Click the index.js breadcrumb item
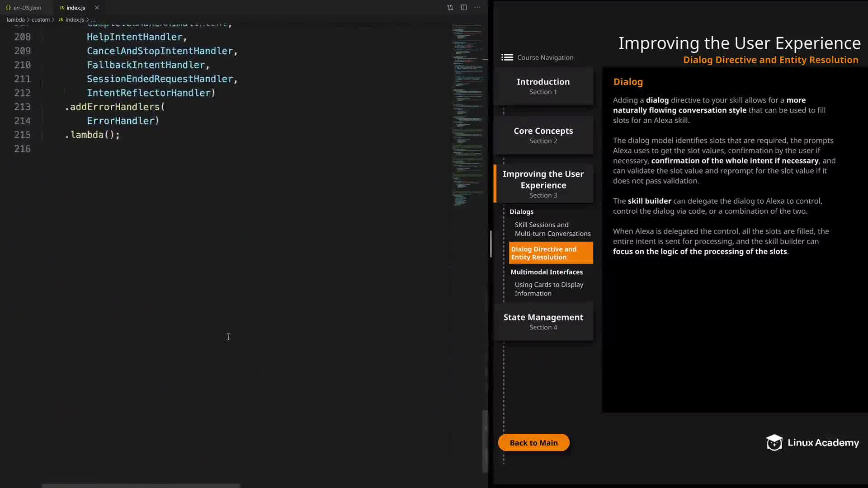 coord(75,20)
